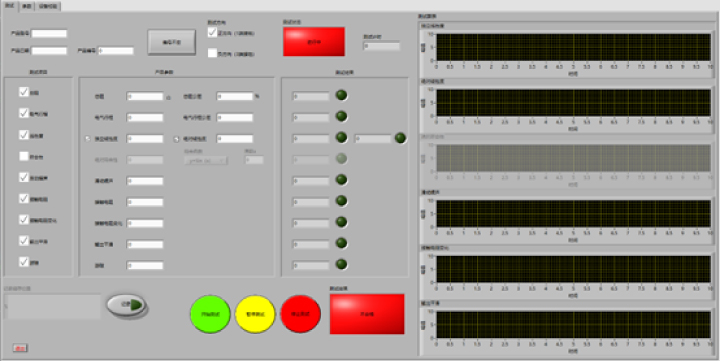Click the last parameter input field in the parameters panel
The width and height of the screenshot is (720, 361).
145,265
